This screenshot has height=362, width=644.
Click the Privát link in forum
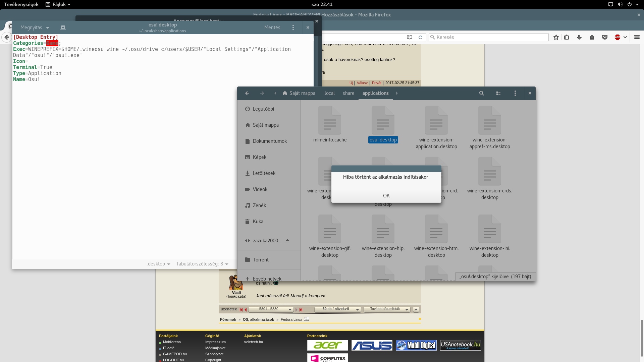pyautogui.click(x=376, y=83)
